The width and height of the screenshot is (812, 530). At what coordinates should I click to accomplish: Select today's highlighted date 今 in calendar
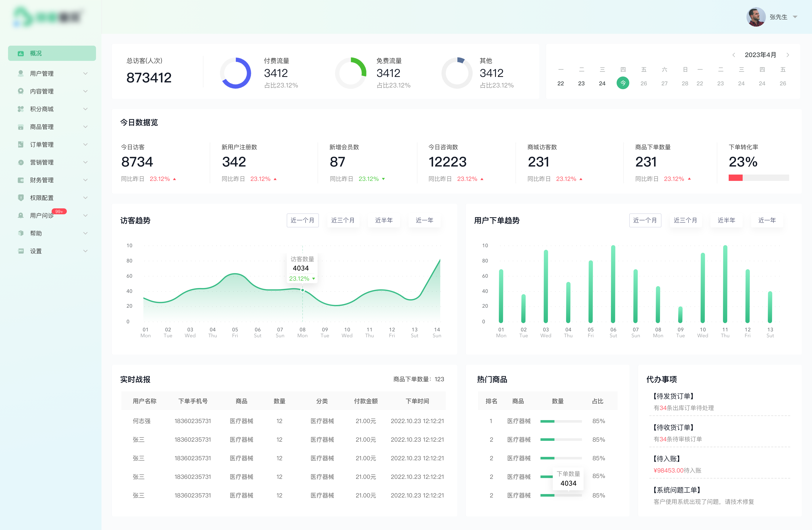pos(623,83)
